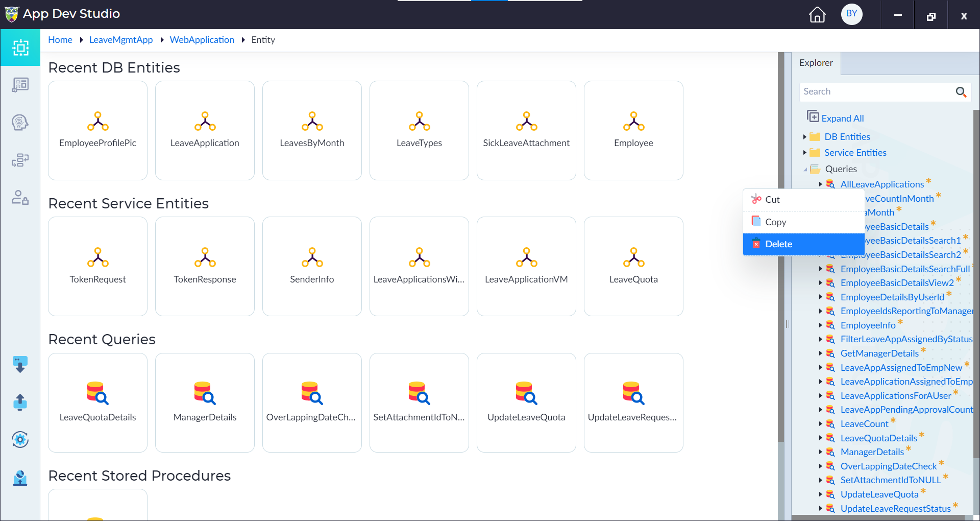Image resolution: width=980 pixels, height=521 pixels.
Task: Collapse the Queries folder
Action: pos(805,169)
